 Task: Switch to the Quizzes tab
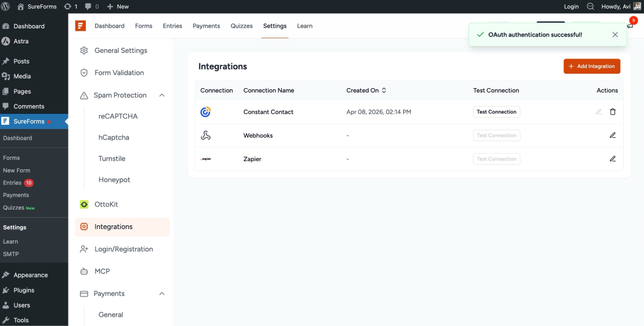(241, 26)
